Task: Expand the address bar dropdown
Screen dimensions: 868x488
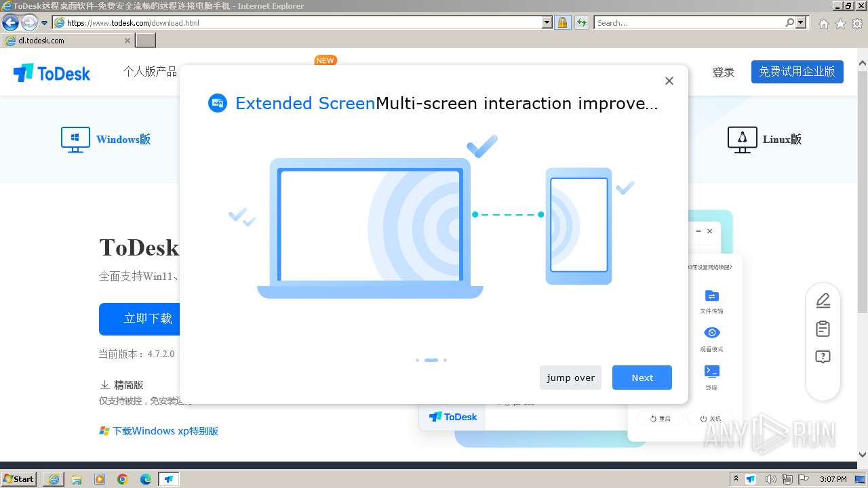Action: pos(547,22)
